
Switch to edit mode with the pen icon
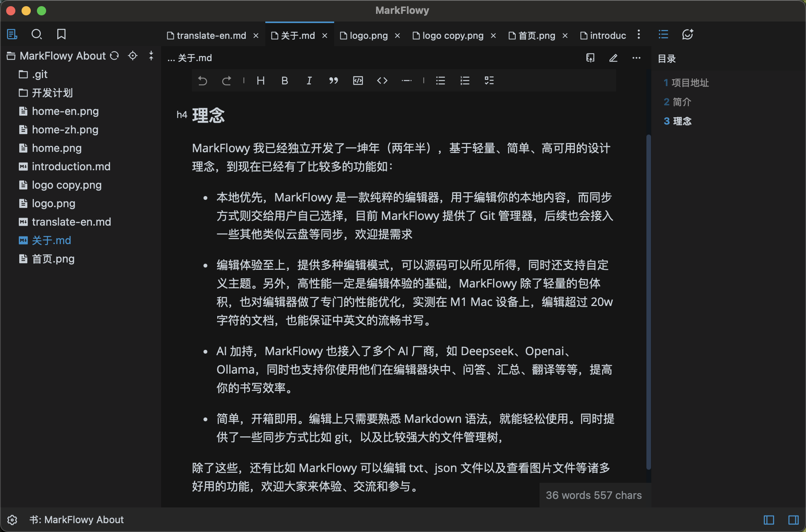tap(613, 58)
